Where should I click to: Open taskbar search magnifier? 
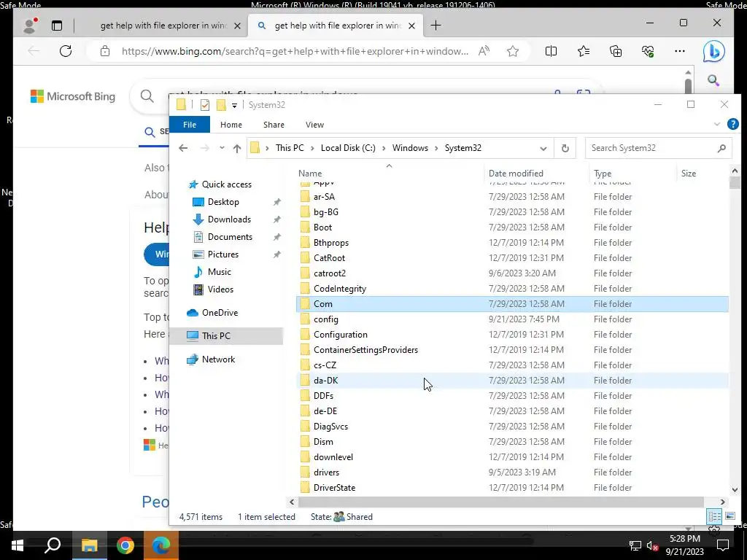pyautogui.click(x=53, y=545)
